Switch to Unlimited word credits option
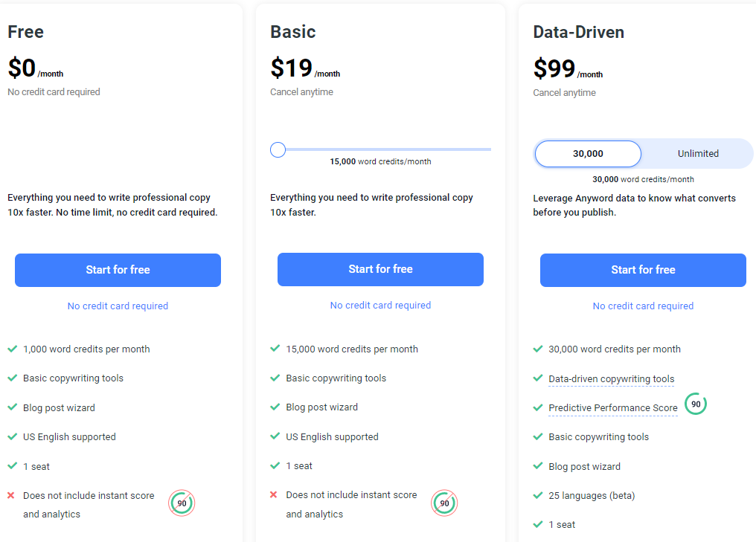The width and height of the screenshot is (756, 542). click(x=698, y=154)
